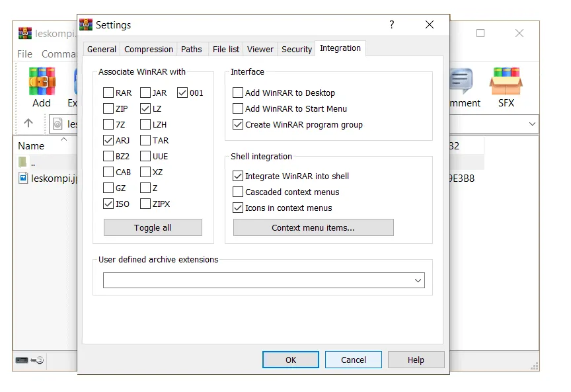Select the leskompi file name in list
Screen dimensions: 571x392
(54, 178)
